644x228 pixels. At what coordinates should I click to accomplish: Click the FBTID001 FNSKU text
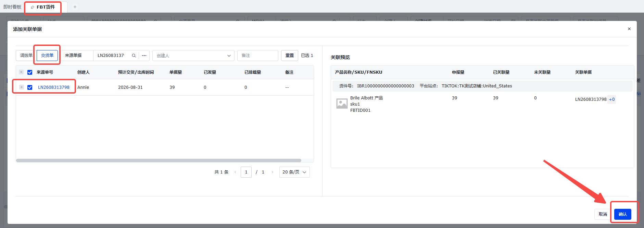(x=360, y=110)
